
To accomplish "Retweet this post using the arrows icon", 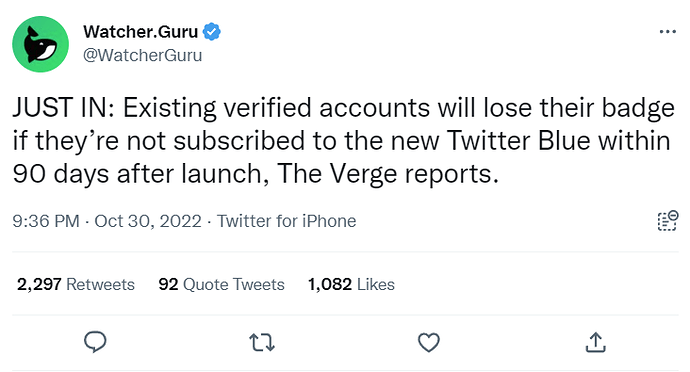I will pos(262,343).
